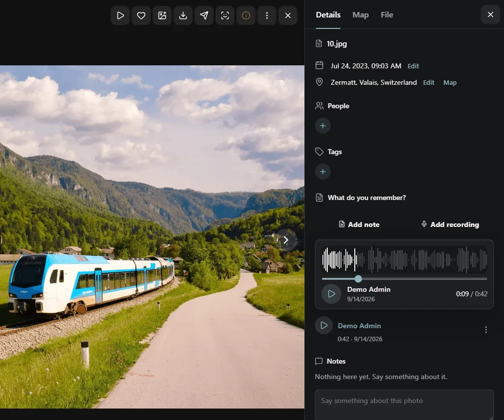Edit the Zermatt location
Viewport: 504px width, 420px height.
[x=429, y=83]
